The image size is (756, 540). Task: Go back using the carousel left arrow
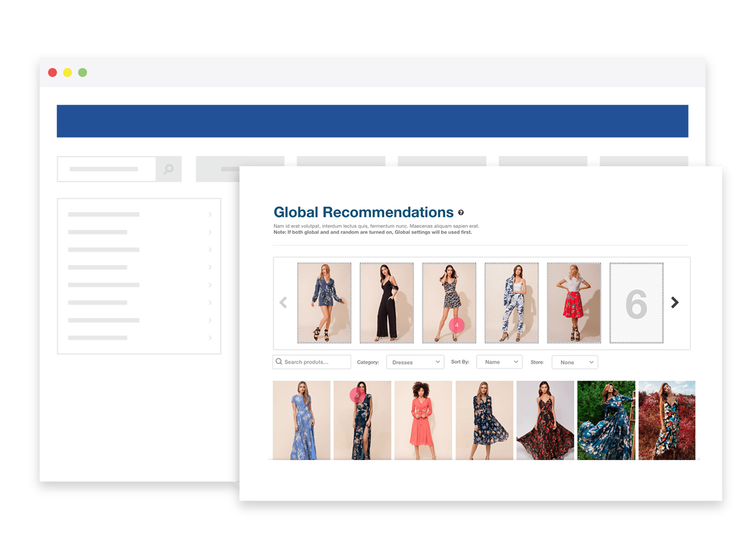[283, 302]
